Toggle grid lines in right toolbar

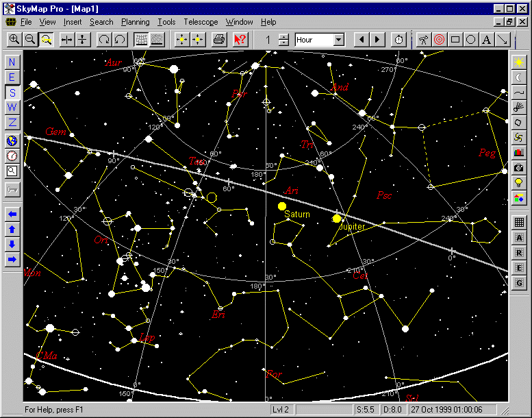[x=519, y=222]
